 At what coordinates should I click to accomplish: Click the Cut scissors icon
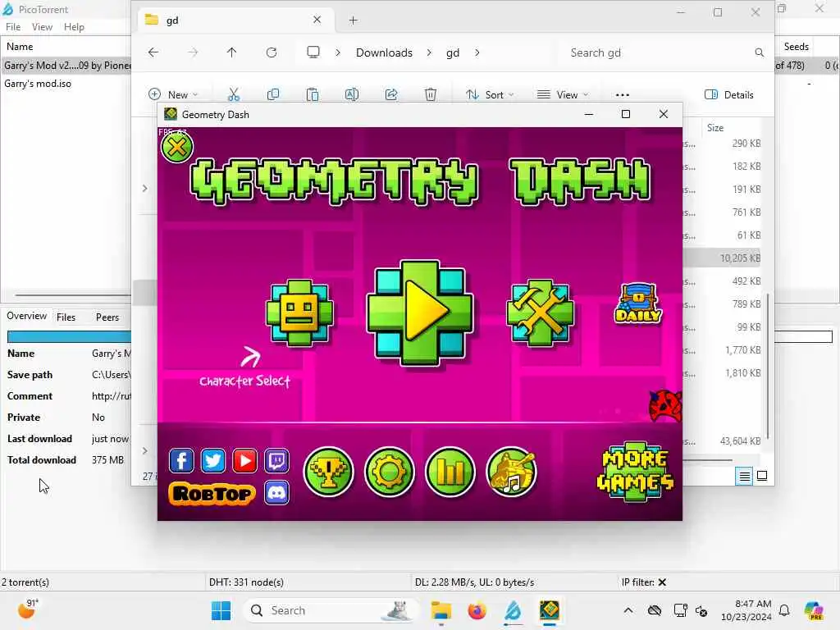coord(234,95)
